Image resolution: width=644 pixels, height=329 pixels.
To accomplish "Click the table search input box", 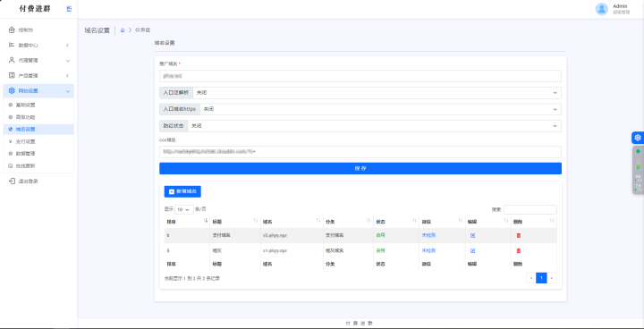I will click(x=530, y=209).
